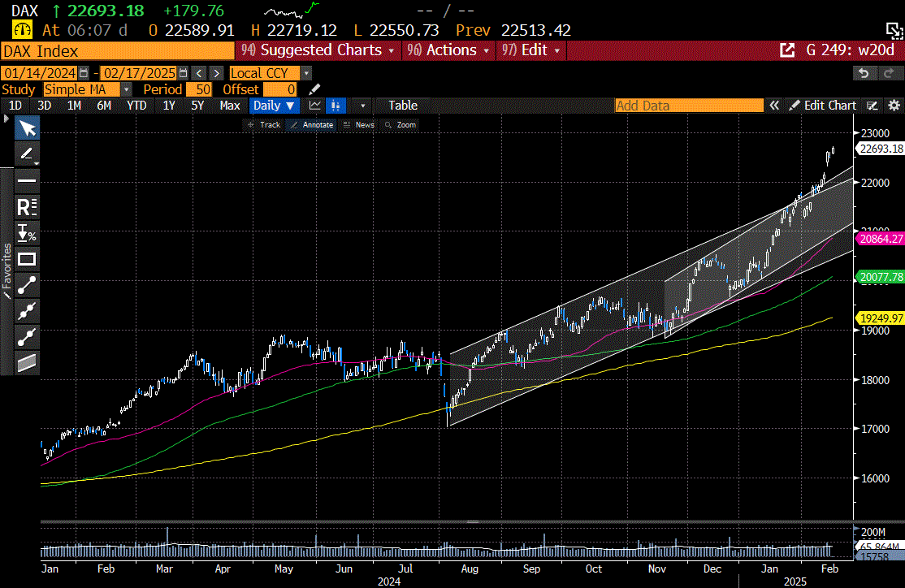
Task: Open calendar picker for start date 01/14/2024
Action: click(84, 73)
